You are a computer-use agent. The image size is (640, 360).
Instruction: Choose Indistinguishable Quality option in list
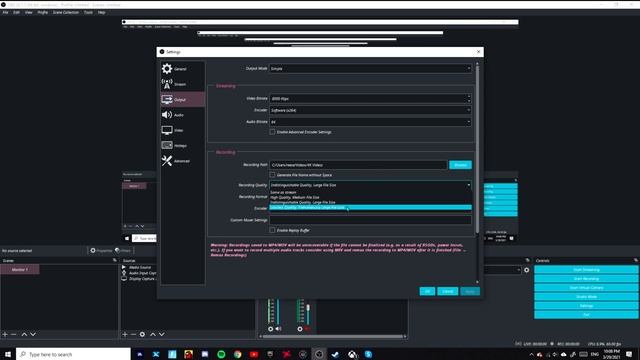(x=370, y=202)
